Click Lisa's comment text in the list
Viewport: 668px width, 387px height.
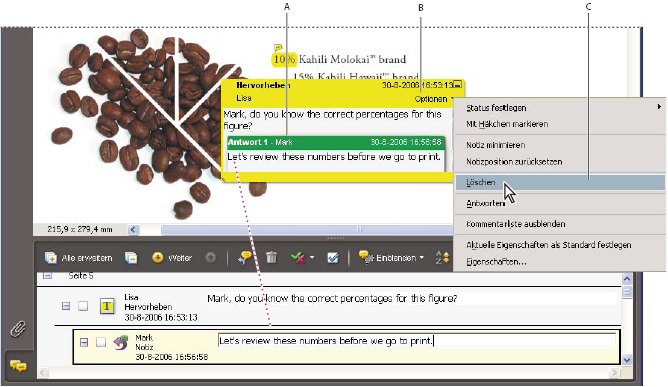332,298
